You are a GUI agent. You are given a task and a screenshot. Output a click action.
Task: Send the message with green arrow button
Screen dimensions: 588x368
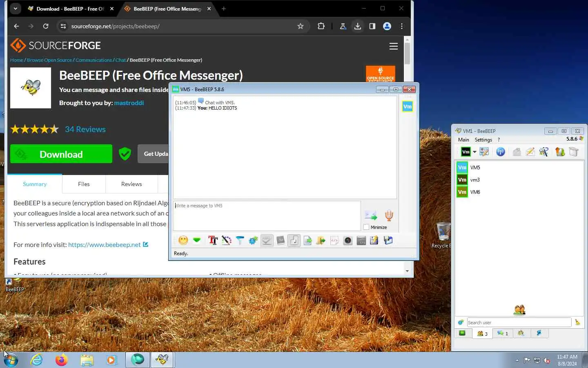tap(371, 215)
